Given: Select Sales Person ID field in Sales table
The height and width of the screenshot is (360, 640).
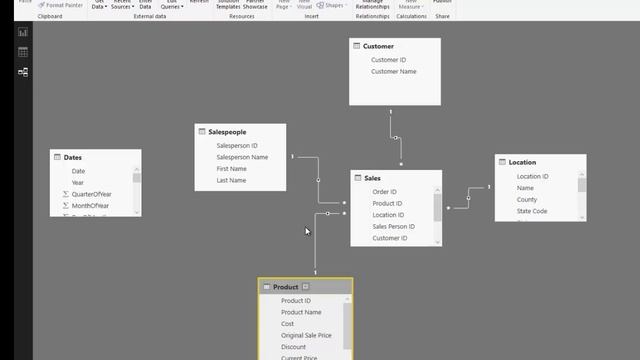Looking at the screenshot, I should [x=393, y=226].
